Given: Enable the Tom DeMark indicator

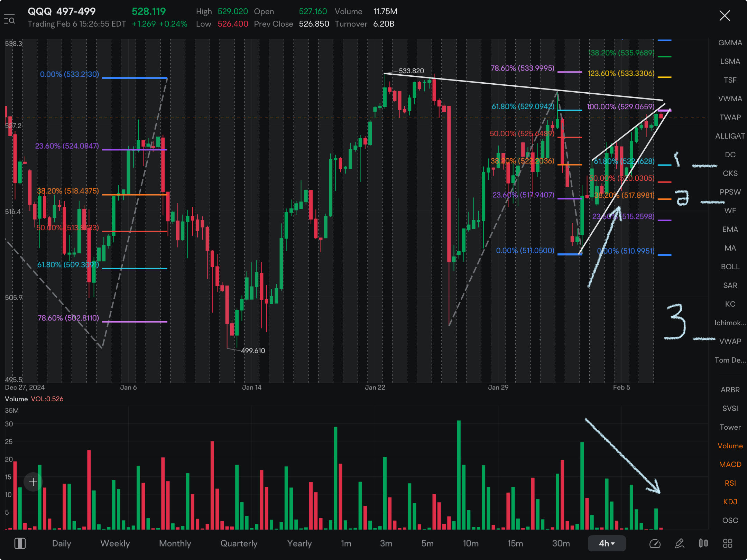Looking at the screenshot, I should (730, 360).
